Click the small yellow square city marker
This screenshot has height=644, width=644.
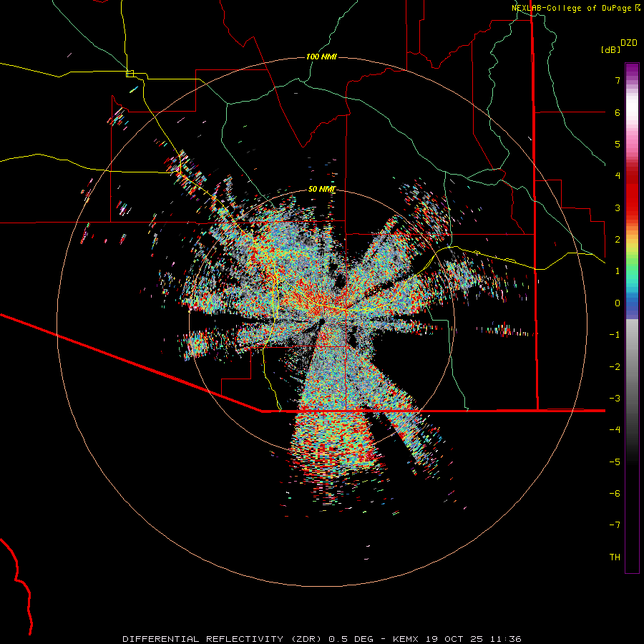[x=130, y=74]
